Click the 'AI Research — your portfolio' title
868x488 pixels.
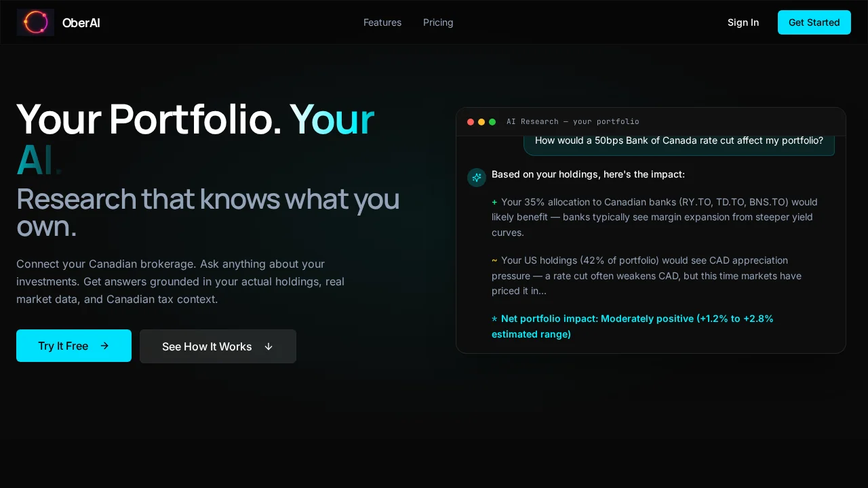click(x=572, y=122)
